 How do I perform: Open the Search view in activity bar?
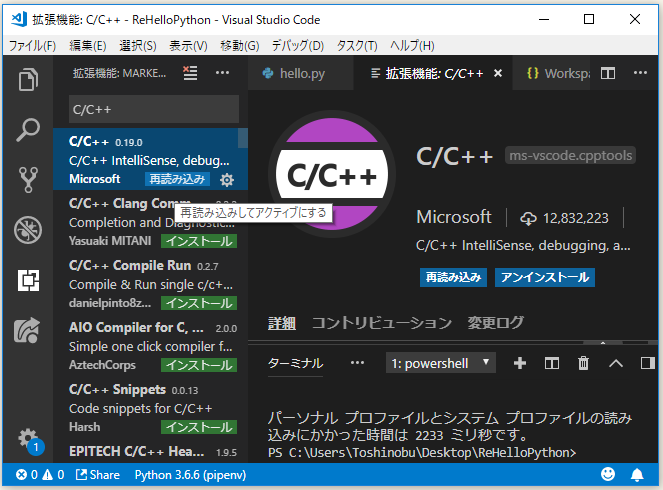click(x=28, y=130)
